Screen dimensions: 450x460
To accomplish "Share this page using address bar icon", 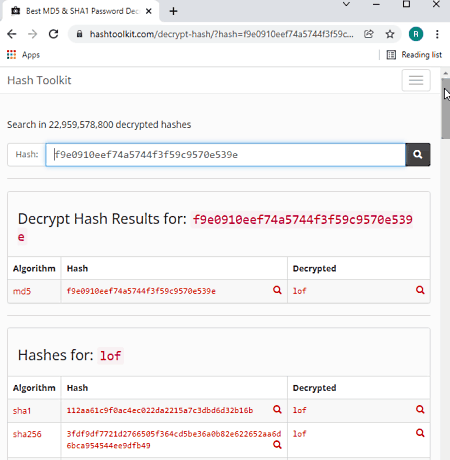I will [x=369, y=34].
